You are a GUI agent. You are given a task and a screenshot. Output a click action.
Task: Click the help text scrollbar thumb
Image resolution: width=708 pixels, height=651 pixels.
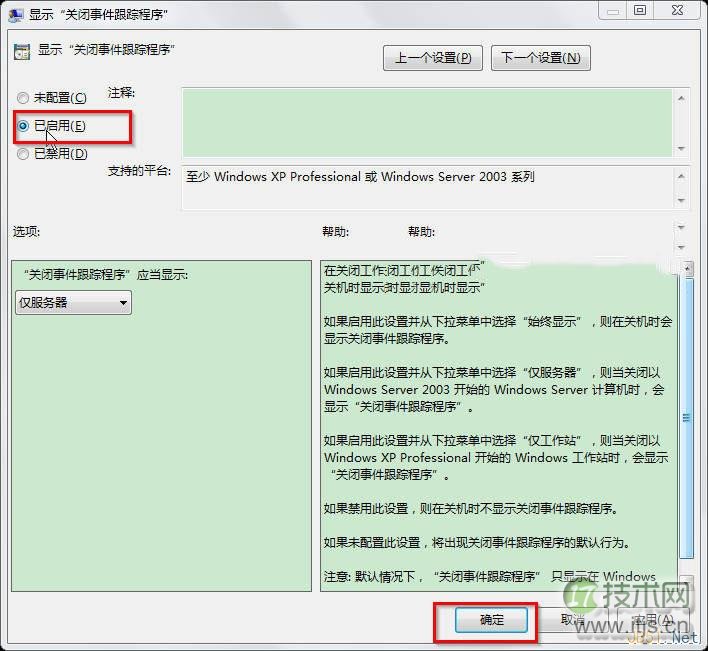(686, 418)
